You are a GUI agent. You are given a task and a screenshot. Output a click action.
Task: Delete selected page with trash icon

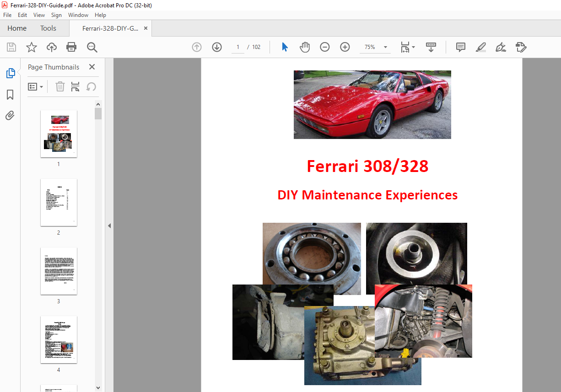(60, 86)
